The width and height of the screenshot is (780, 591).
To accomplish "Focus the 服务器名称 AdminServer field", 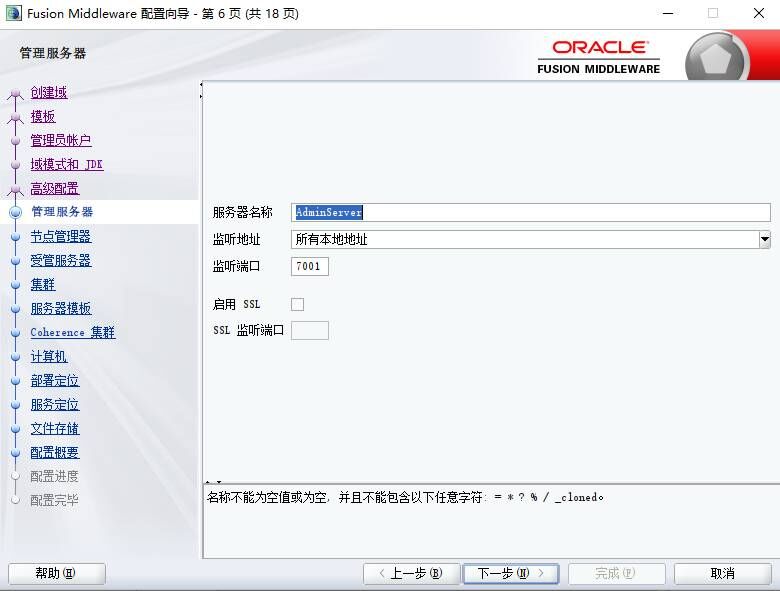I will click(531, 212).
